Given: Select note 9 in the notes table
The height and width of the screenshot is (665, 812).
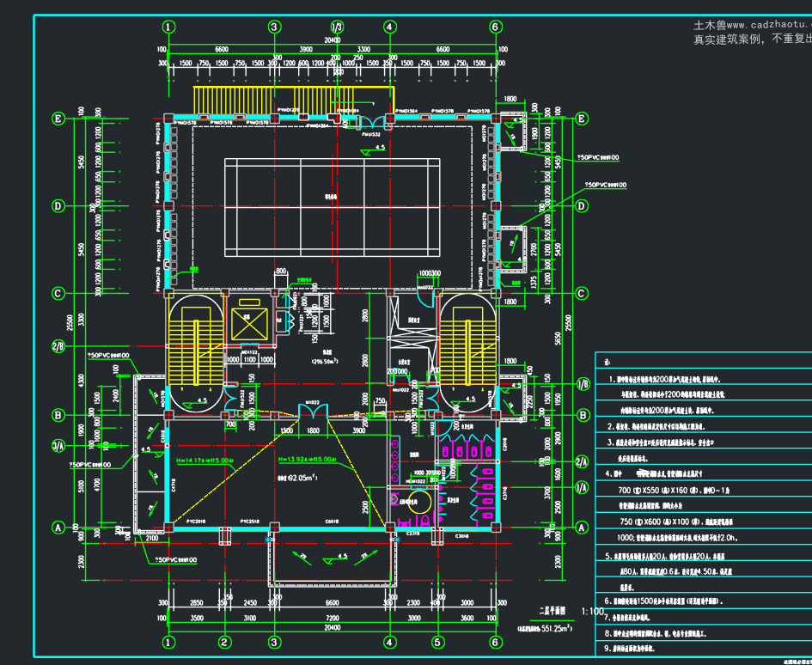Looking at the screenshot, I should [x=630, y=649].
